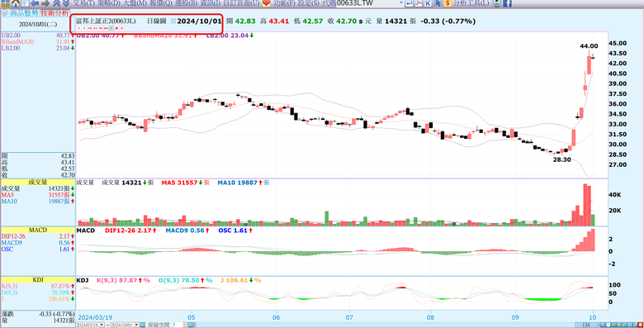Click the 2024/10/01(二) date in left panel
The width and height of the screenshot is (644, 328).
point(38,24)
